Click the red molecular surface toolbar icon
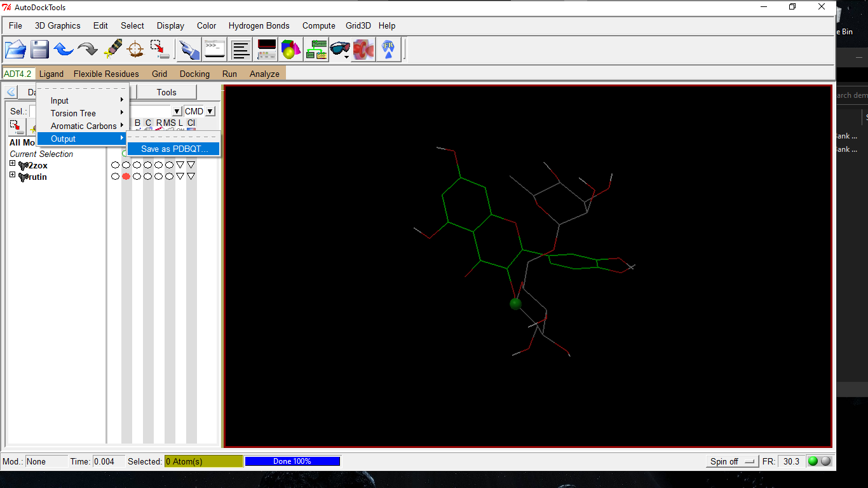Viewport: 868px width, 488px height. click(363, 50)
